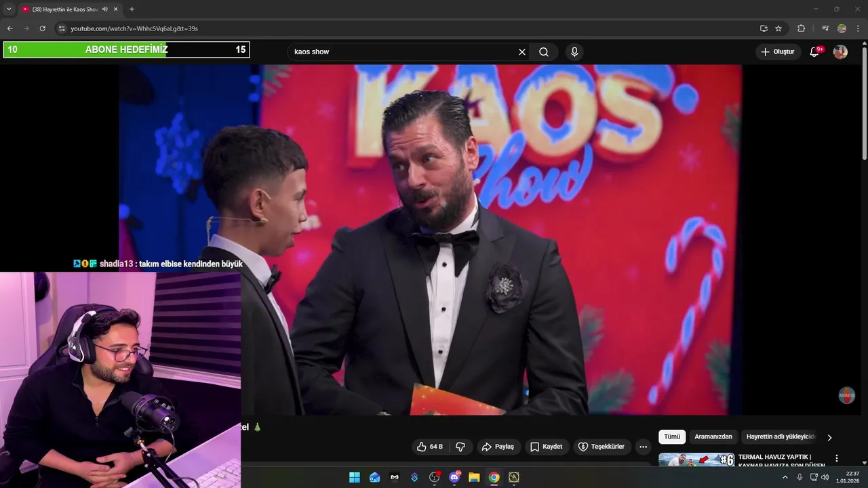868x488 pixels.
Task: Bookmark this page with the star icon
Action: tap(778, 28)
